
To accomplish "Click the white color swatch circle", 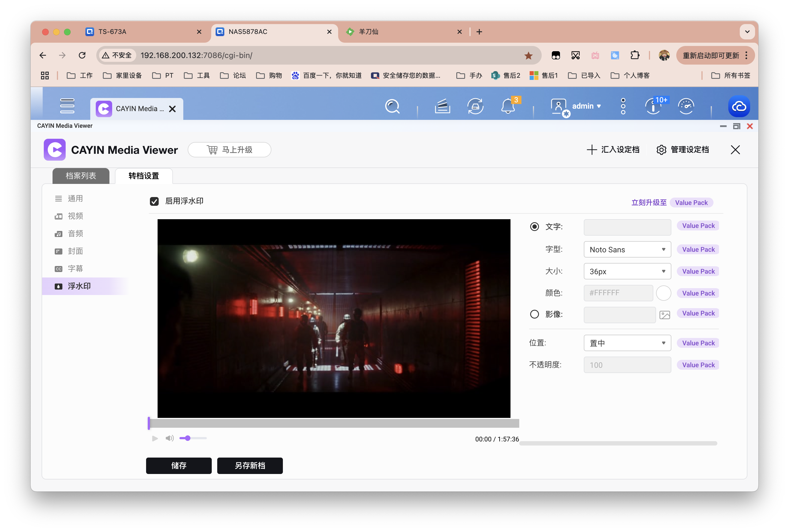I will (663, 293).
